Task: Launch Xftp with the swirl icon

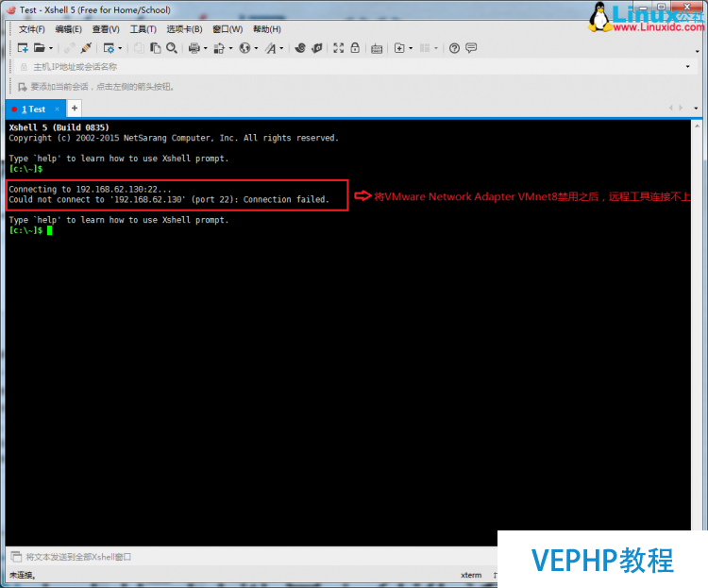Action: coord(300,48)
